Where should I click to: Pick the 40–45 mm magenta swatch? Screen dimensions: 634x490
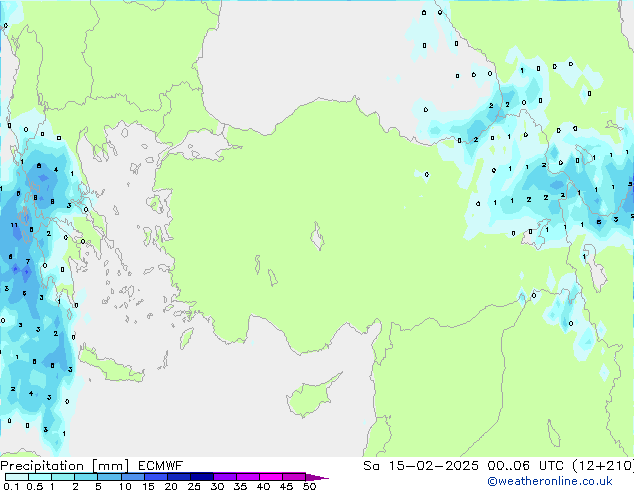tap(271, 477)
